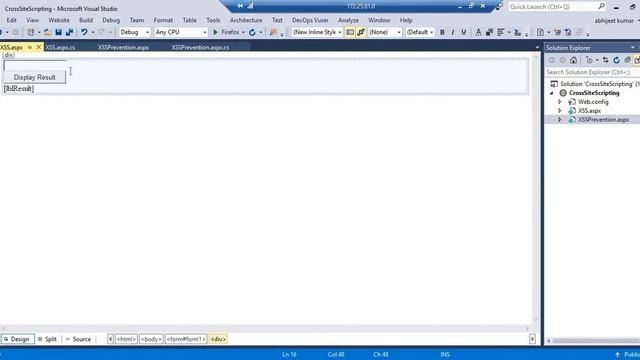The height and width of the screenshot is (360, 640).
Task: Collapse the CrossSiteScripting project node
Action: pyautogui.click(x=552, y=93)
